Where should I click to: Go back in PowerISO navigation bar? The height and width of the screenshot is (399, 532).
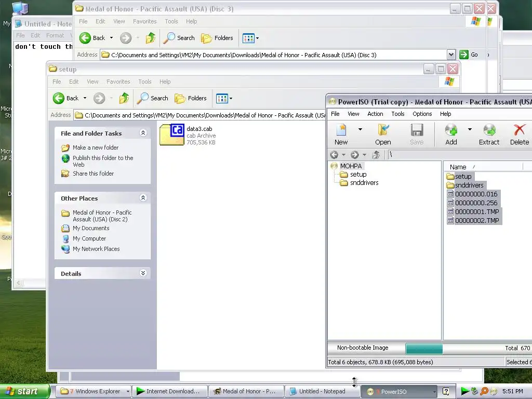tap(334, 155)
